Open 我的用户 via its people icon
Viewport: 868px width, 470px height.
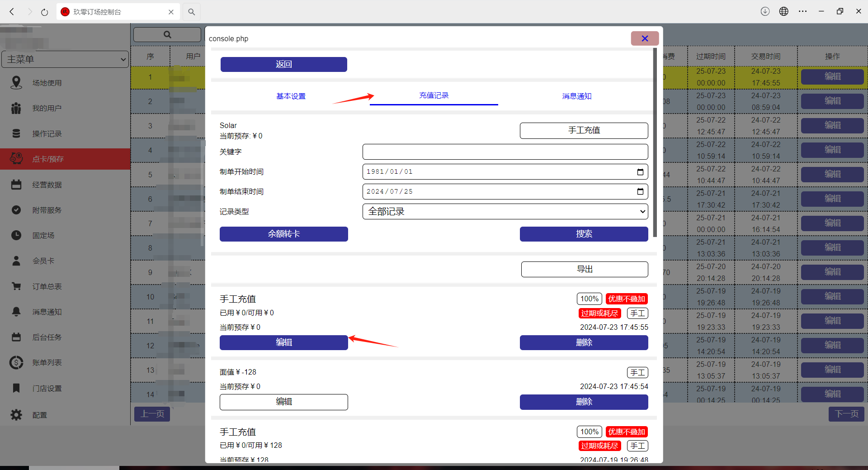16,108
